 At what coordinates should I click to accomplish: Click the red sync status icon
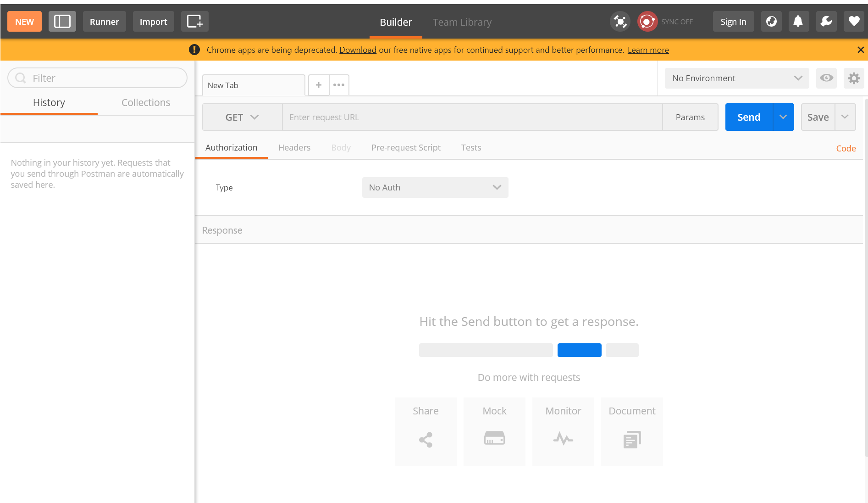[647, 22]
